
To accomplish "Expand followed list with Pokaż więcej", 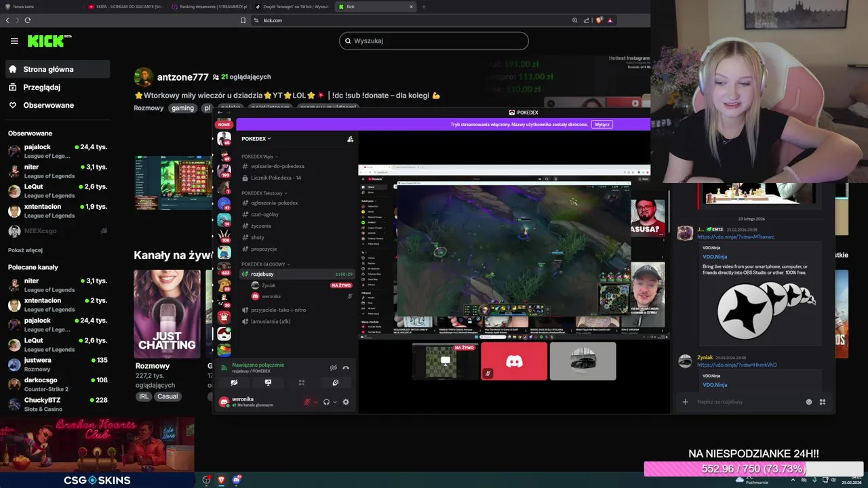I will [x=25, y=250].
